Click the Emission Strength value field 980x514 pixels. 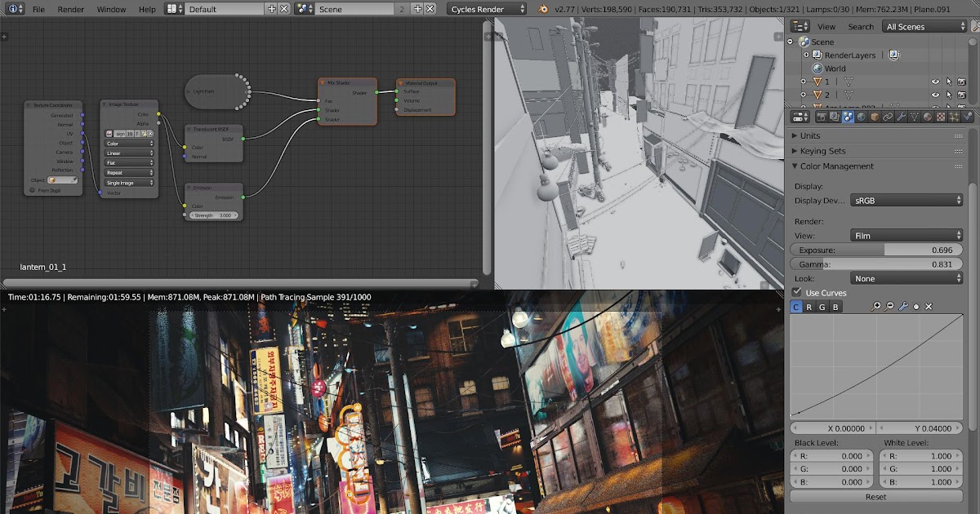click(x=214, y=215)
